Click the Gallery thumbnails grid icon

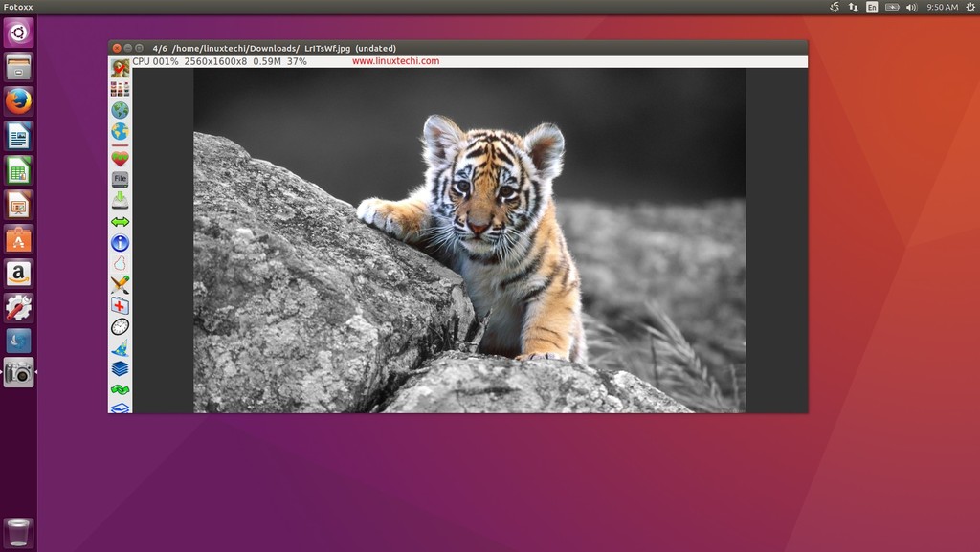(120, 89)
